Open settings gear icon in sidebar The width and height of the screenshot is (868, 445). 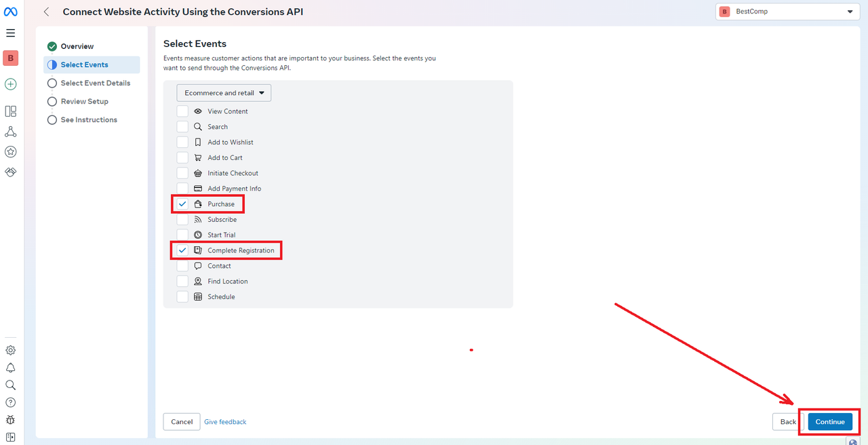(x=10, y=351)
